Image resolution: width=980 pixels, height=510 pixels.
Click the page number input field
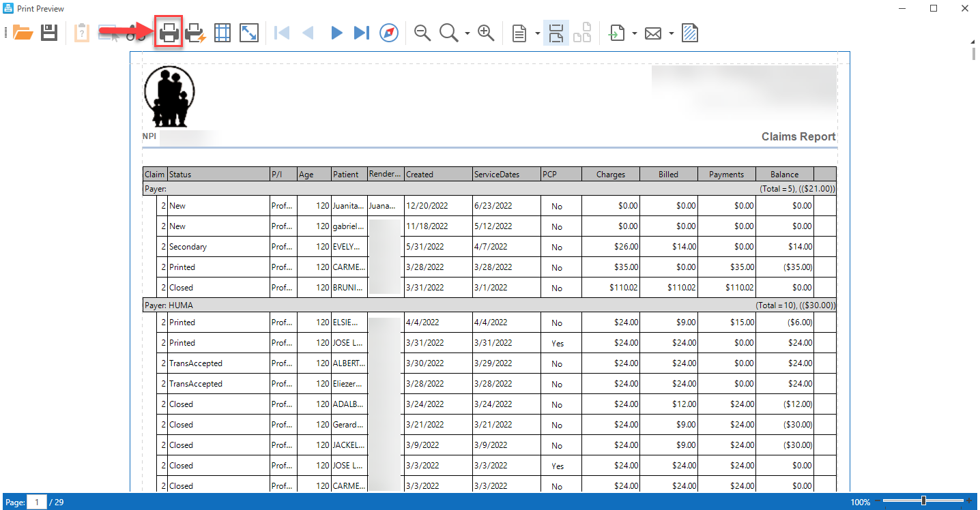pyautogui.click(x=37, y=502)
